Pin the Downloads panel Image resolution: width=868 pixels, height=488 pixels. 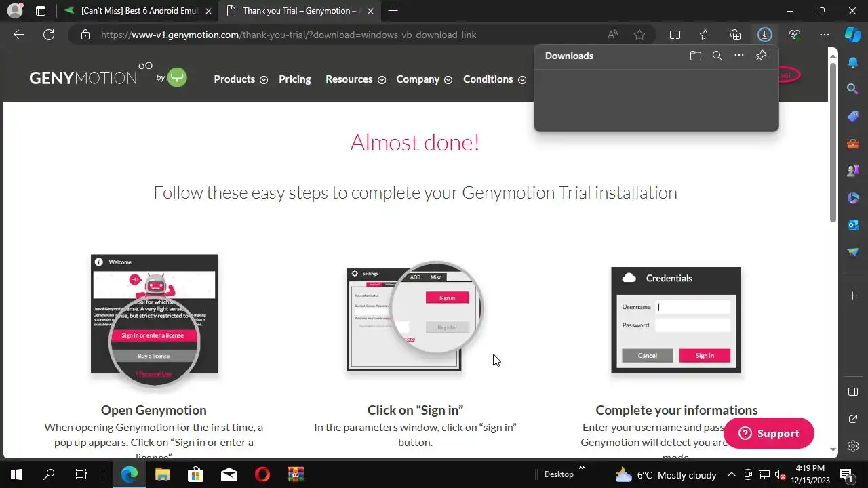761,56
